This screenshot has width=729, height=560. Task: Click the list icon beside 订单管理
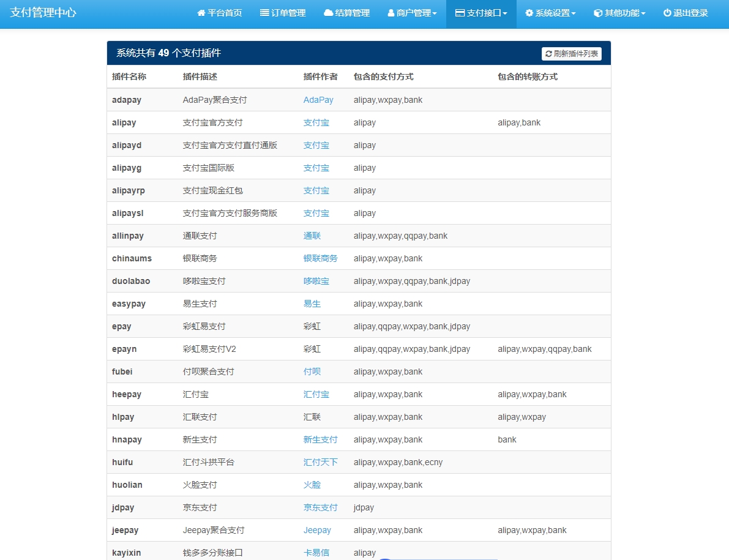tap(264, 13)
